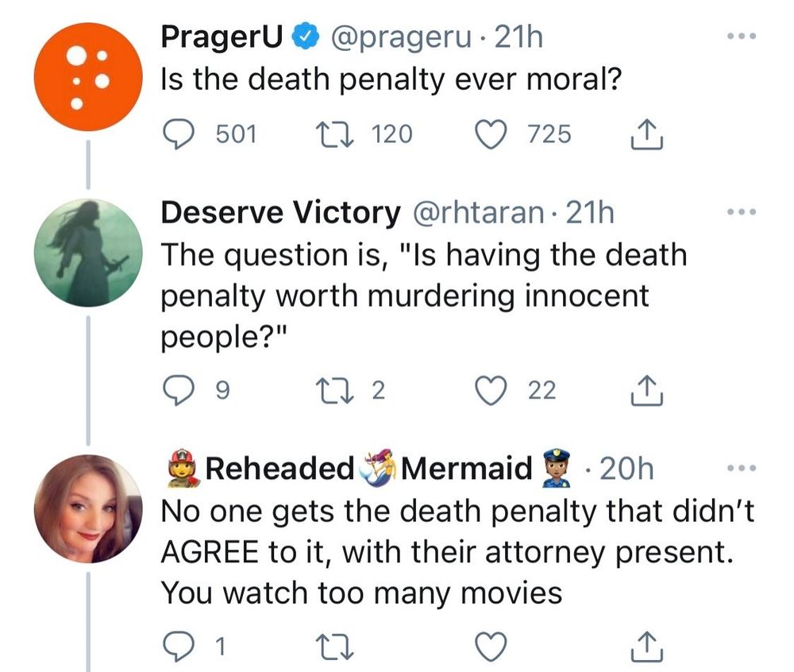Open more options on Deserve Victory tweet

coord(742,213)
